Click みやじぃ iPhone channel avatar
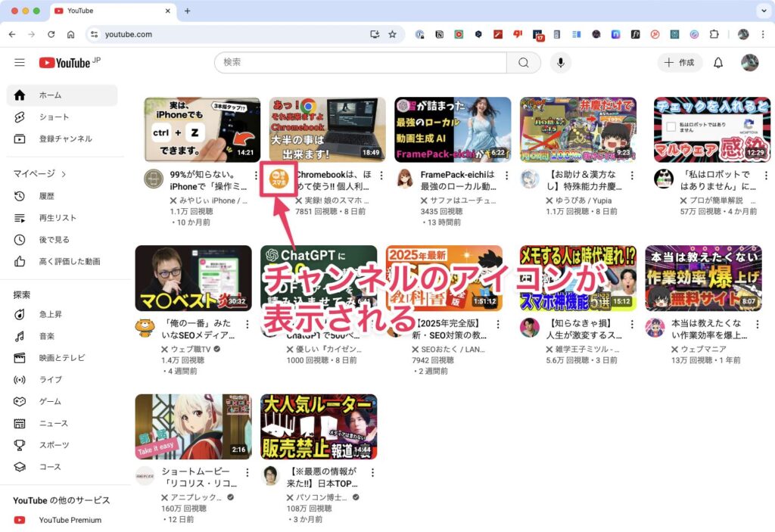Screen dimensions: 775x532 click(x=153, y=179)
